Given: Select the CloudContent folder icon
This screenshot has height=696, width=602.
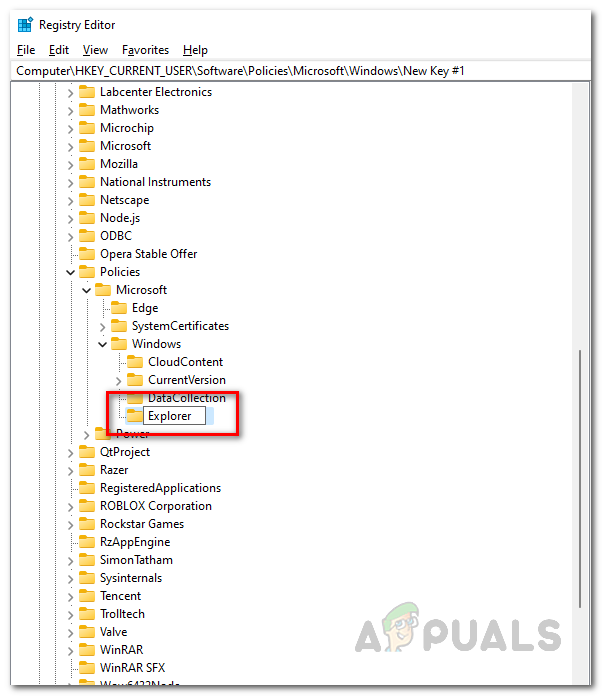Looking at the screenshot, I should (135, 362).
